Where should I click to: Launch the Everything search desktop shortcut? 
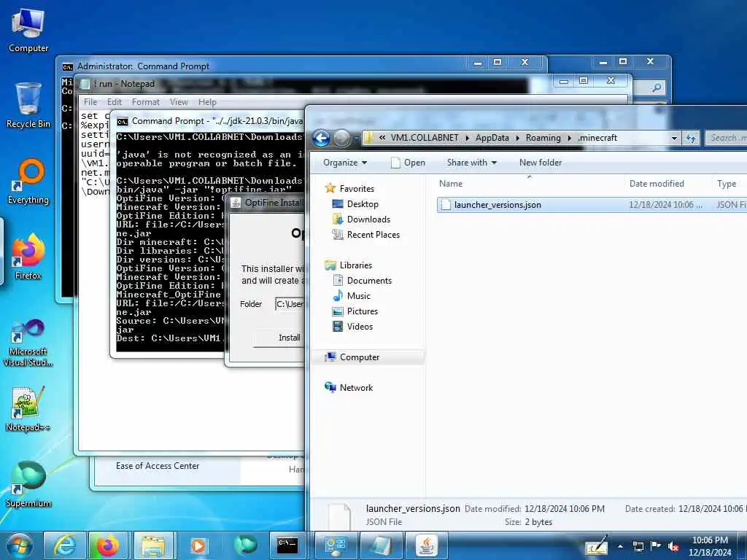[x=28, y=182]
